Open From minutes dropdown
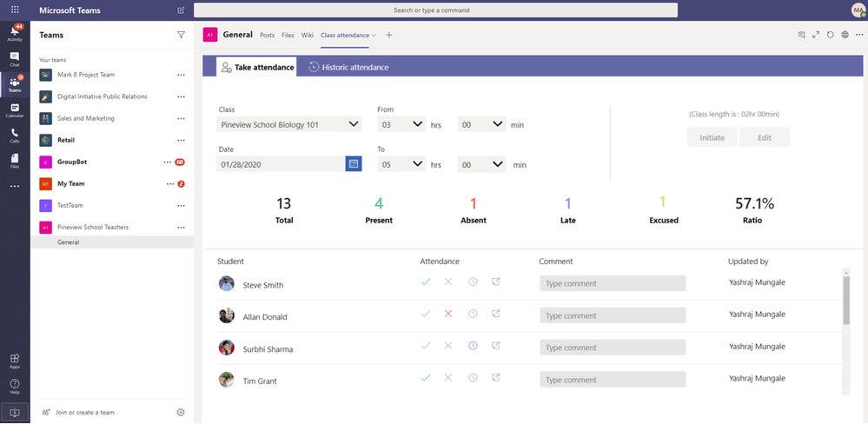Viewport: 868px width, 424px height. tap(481, 124)
